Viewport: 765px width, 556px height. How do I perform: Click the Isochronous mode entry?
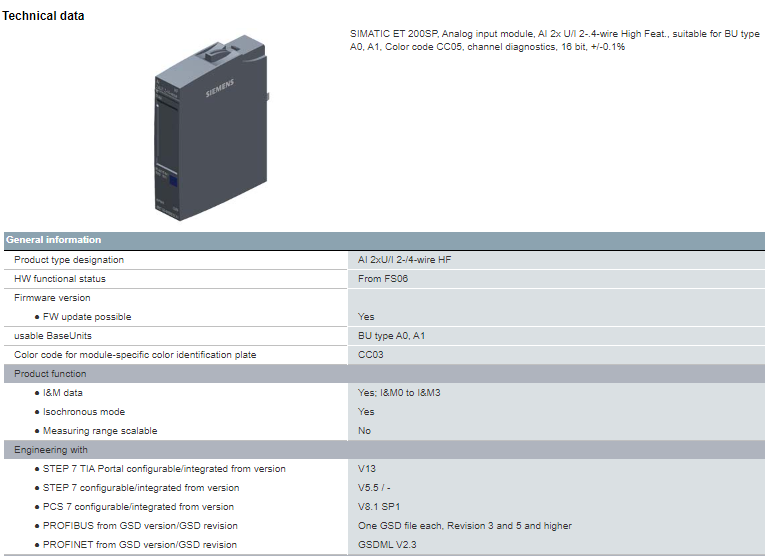(84, 412)
